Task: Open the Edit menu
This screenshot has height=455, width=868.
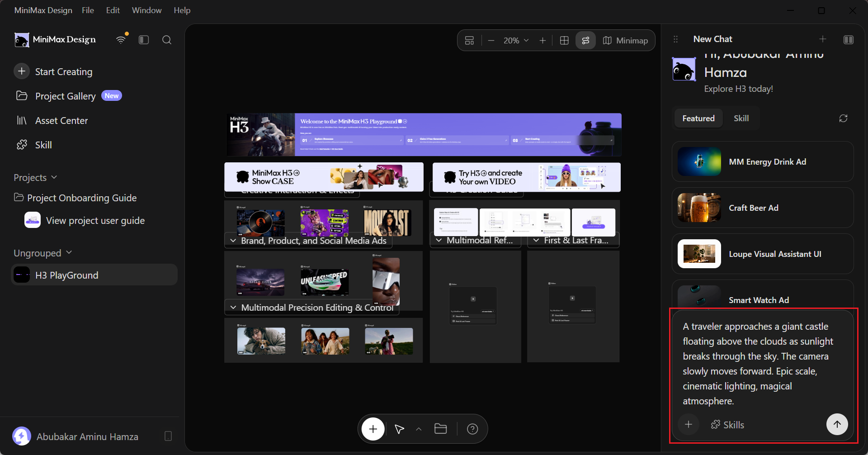Action: click(x=113, y=10)
